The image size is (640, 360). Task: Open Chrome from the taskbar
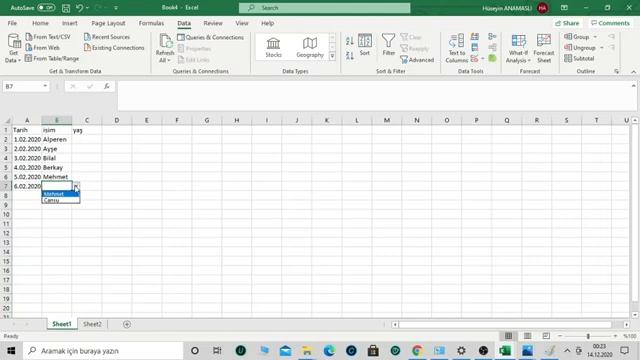pos(417,351)
